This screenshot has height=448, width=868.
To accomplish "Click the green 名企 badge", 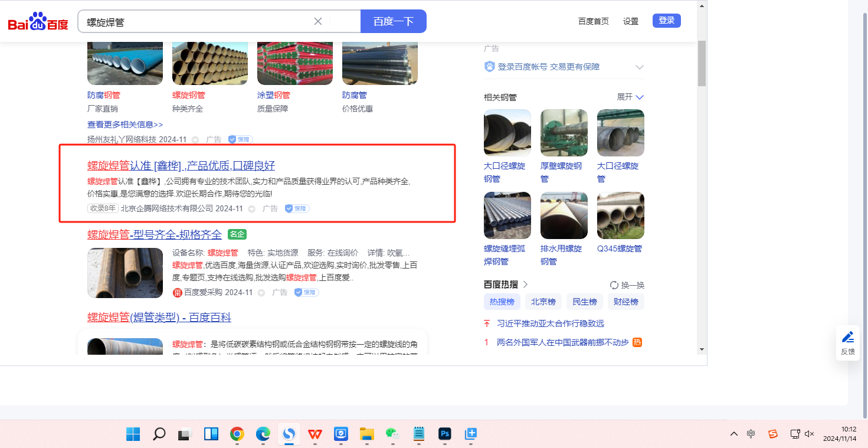I will tap(237, 234).
